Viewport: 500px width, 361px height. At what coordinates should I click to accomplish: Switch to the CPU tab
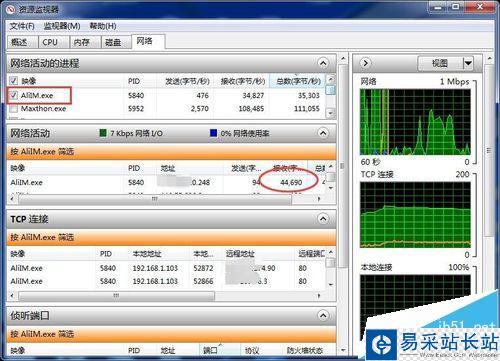coord(53,42)
